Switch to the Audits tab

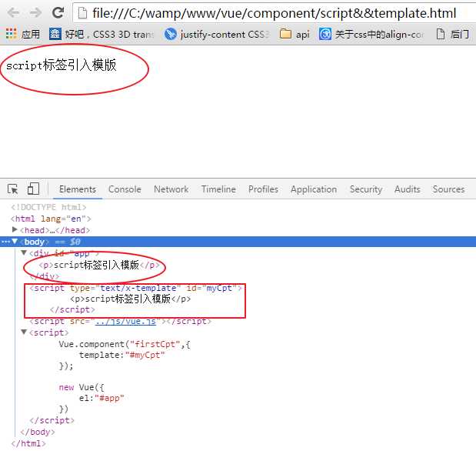[407, 189]
